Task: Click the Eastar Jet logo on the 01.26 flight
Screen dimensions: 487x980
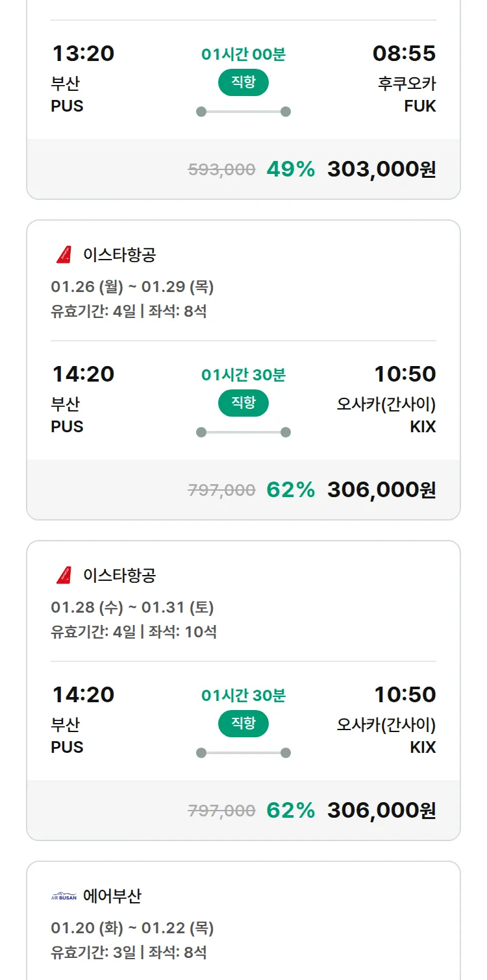Action: pyautogui.click(x=64, y=255)
